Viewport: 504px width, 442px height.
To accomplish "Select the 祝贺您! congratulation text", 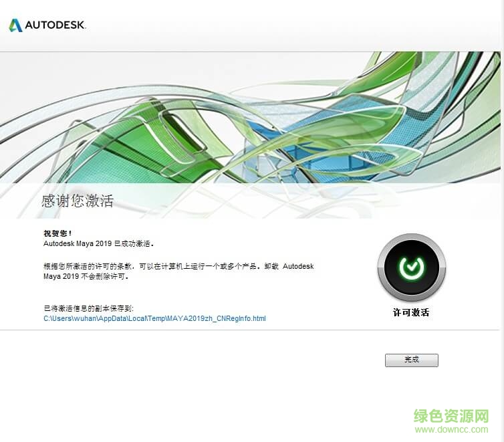I will click(x=58, y=233).
